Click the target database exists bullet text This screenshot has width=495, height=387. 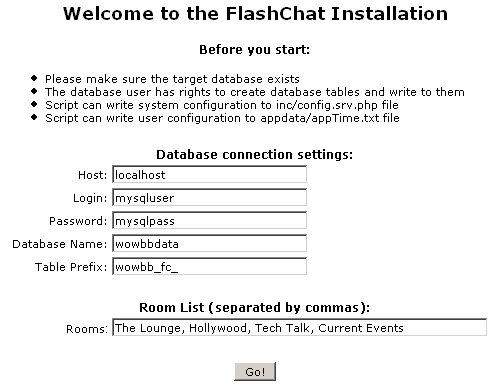tap(172, 79)
